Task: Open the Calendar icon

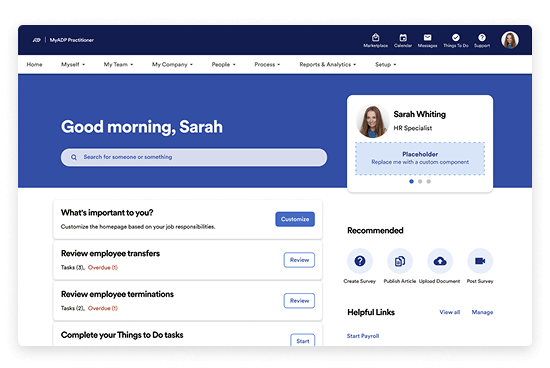Action: click(x=403, y=37)
